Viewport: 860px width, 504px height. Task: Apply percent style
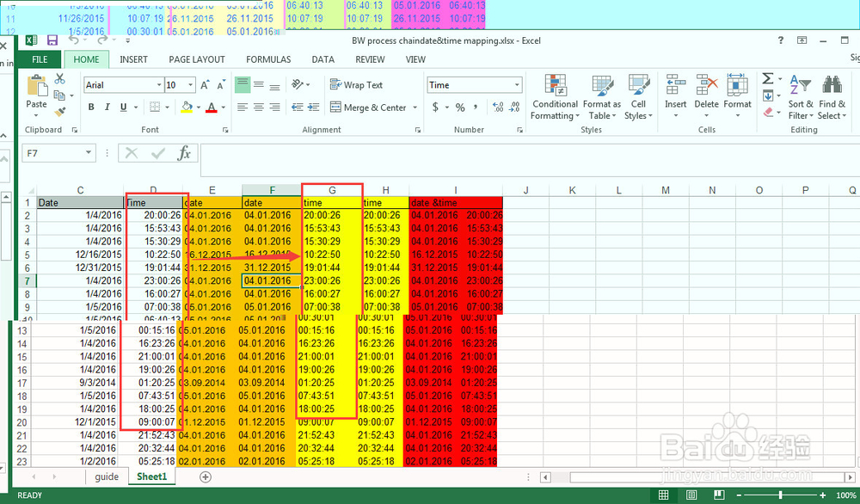click(x=460, y=108)
